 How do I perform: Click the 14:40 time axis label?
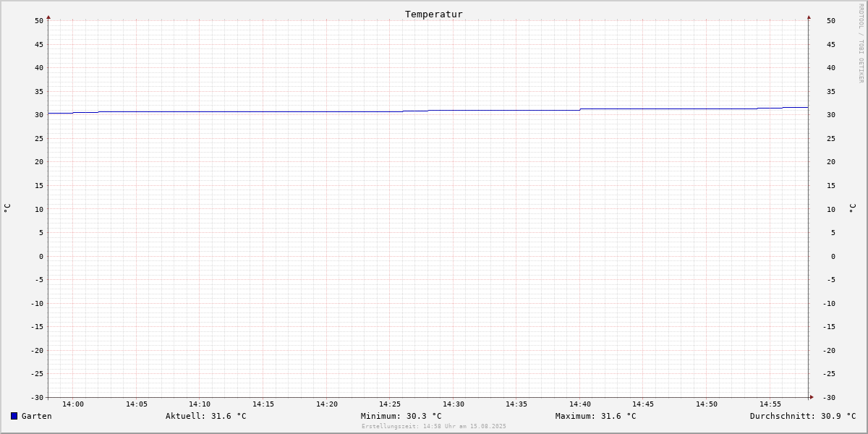[x=580, y=404]
